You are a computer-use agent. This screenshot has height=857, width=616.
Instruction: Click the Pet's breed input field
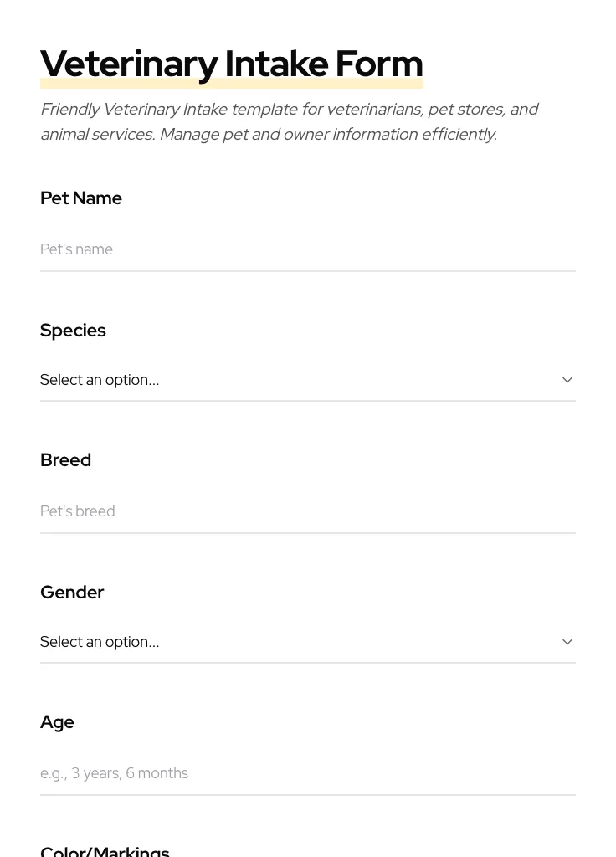point(308,511)
